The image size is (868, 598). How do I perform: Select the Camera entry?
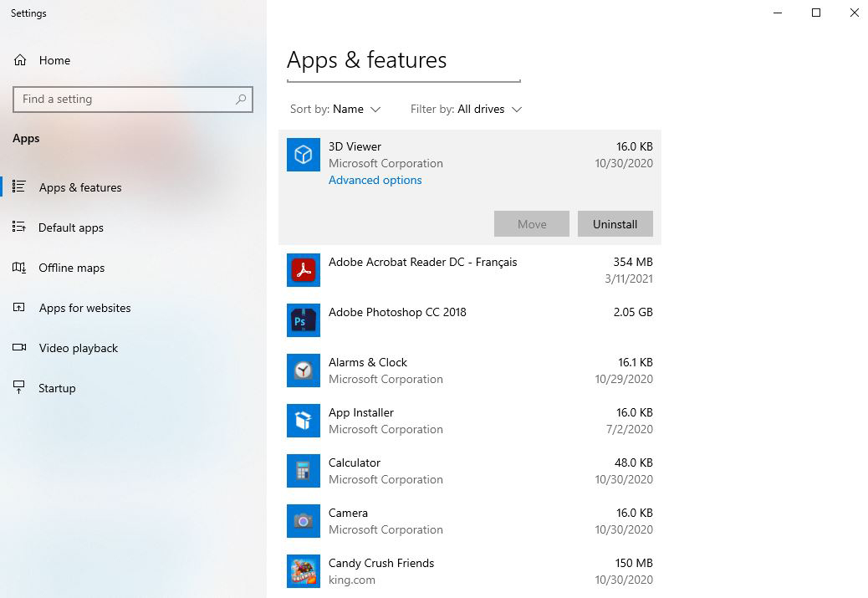click(x=469, y=521)
